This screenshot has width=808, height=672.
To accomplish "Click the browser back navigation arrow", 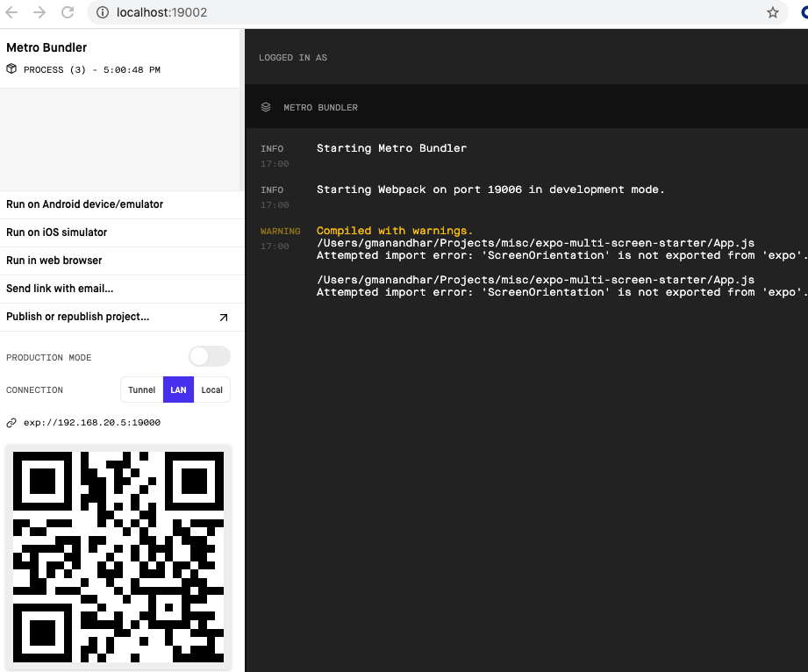I will 12,13.
